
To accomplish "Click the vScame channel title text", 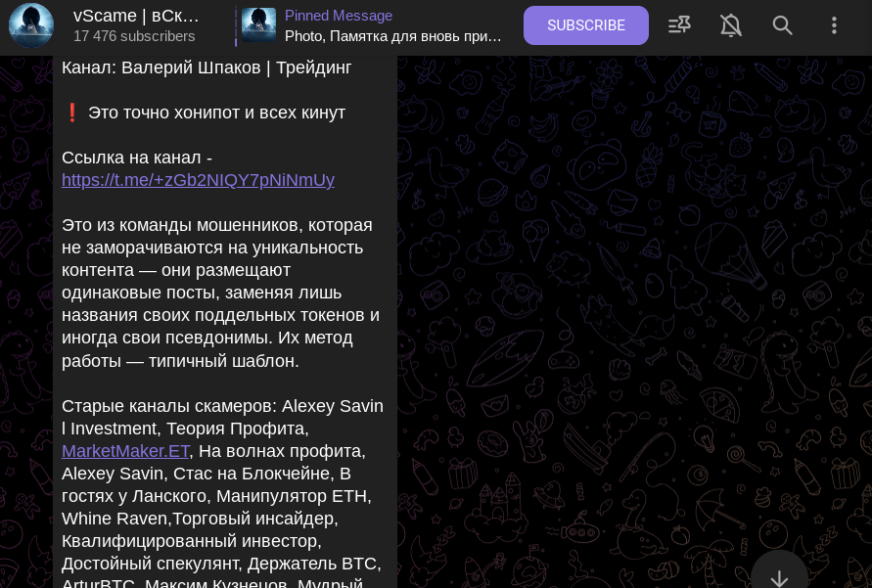I will (x=136, y=16).
